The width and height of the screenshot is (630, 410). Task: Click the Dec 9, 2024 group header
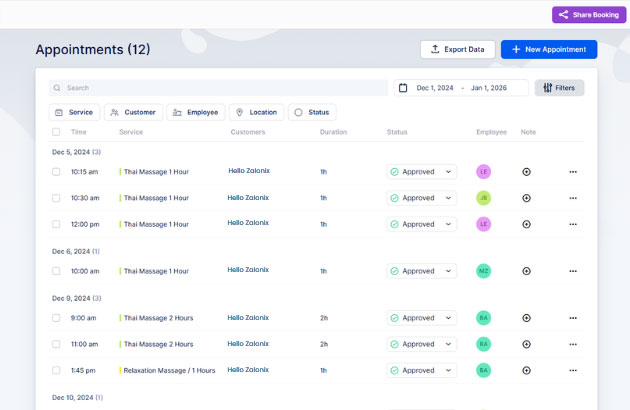(76, 298)
